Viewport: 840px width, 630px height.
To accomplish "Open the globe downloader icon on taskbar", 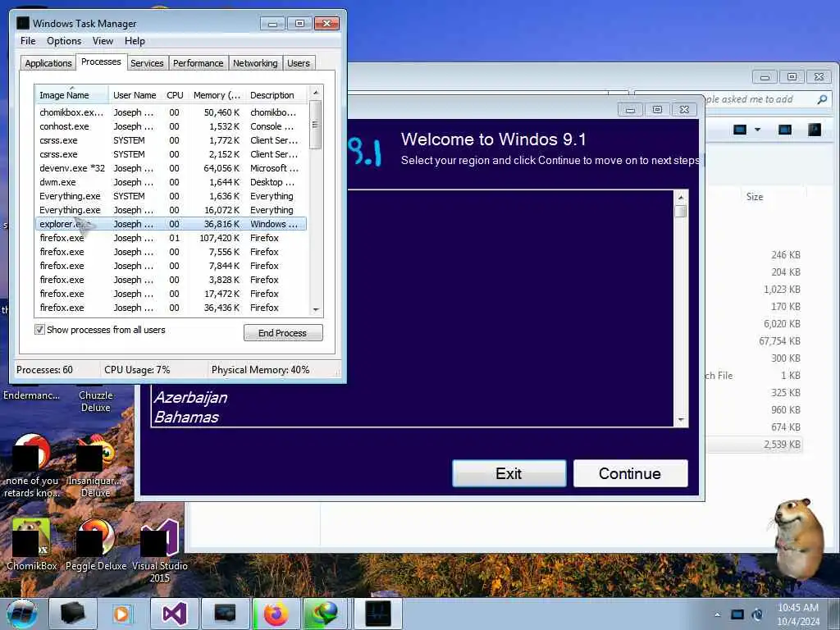I will pos(326,614).
